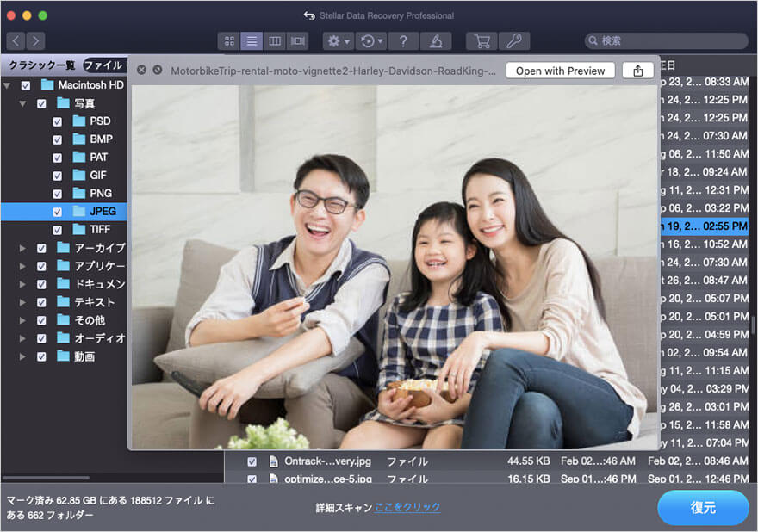Open the help question mark icon

[x=402, y=40]
